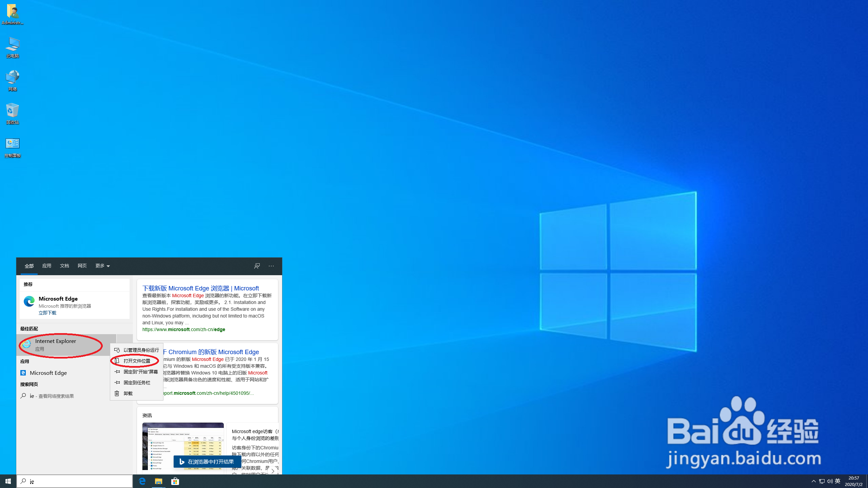This screenshot has height=488, width=868.
Task: Open the ellipsis menu in the search panel
Action: click(271, 266)
